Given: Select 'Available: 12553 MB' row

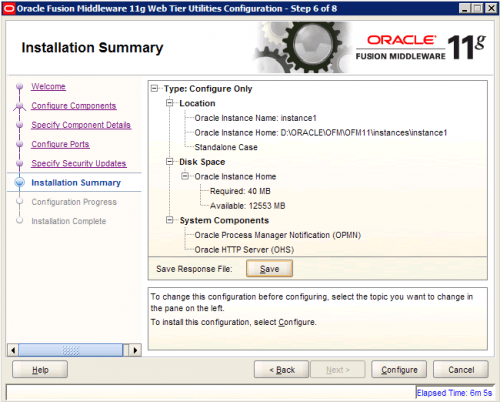Looking at the screenshot, I should pos(248,206).
